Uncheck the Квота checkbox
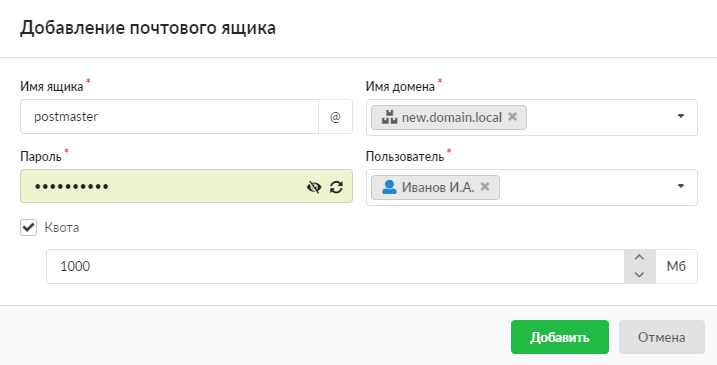The image size is (717, 365). [x=28, y=227]
